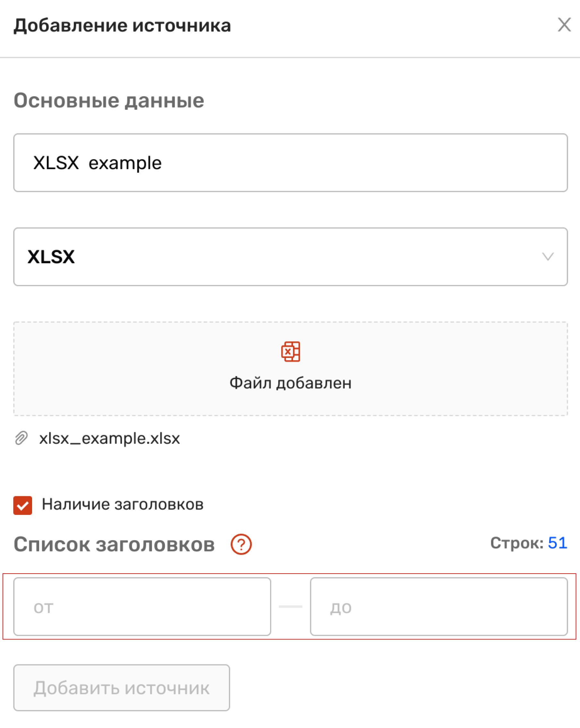580x728 pixels.
Task: Click the Список заголовков heading
Action: pyautogui.click(x=114, y=545)
